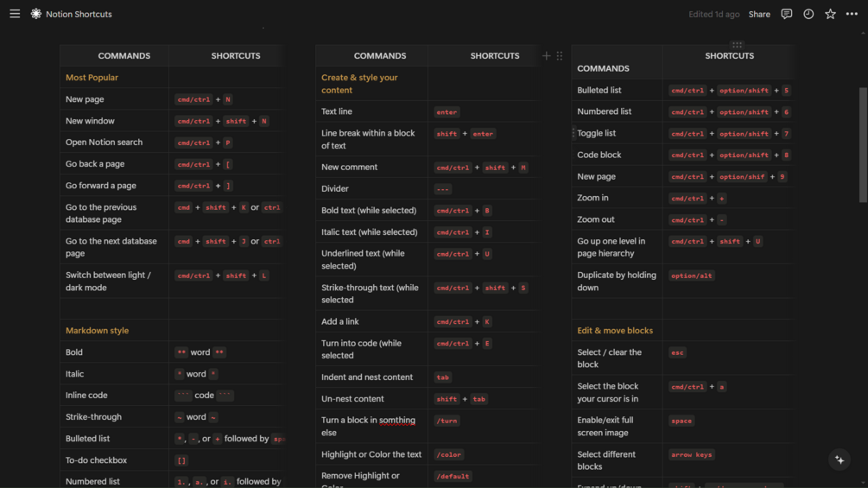Open the sidebar hamburger menu

15,14
